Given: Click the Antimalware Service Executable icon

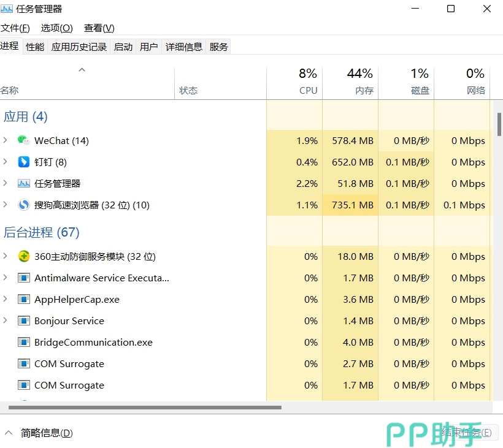Looking at the screenshot, I should [x=23, y=278].
